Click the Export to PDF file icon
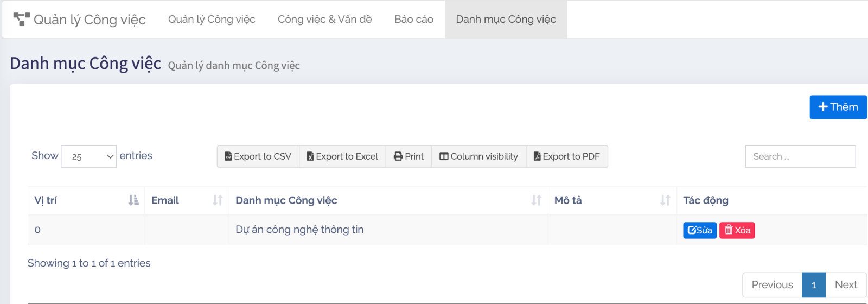868x304 pixels. click(537, 156)
